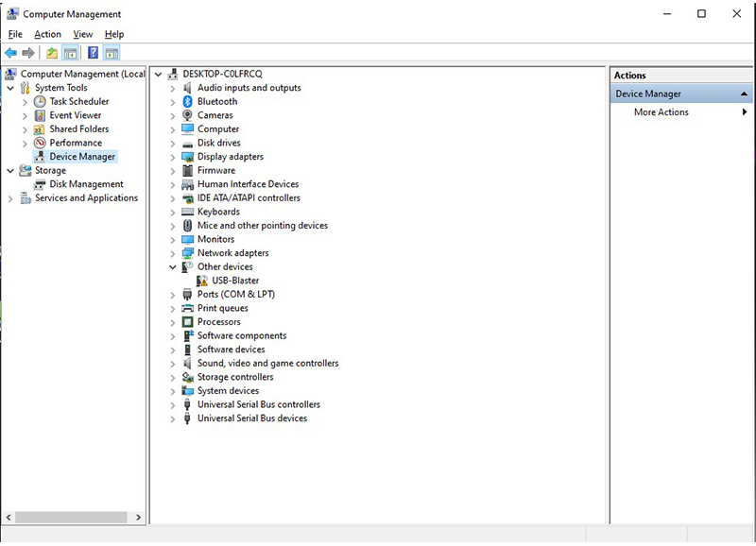
Task: Click the Back arrow toolbar icon
Action: tap(10, 53)
